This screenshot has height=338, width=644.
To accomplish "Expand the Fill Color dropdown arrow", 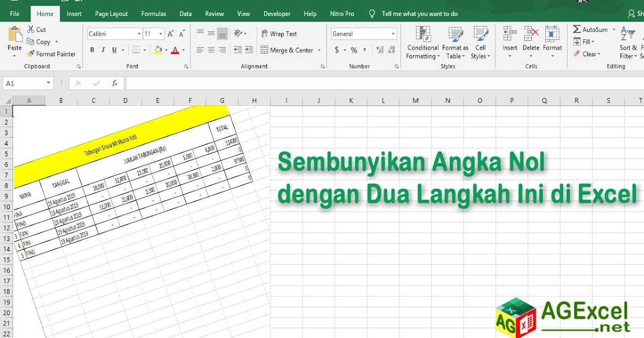I will click(166, 49).
